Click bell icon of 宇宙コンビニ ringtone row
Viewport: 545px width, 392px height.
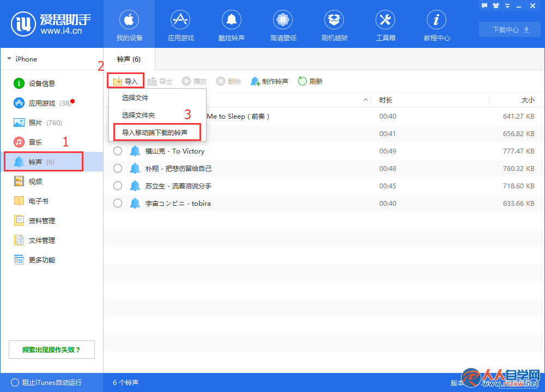[135, 203]
